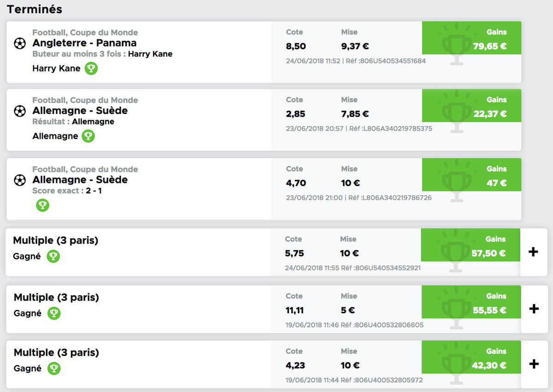
Task: Click the trophy beside Gagné on 5,75 multiple
Action: [x=53, y=257]
